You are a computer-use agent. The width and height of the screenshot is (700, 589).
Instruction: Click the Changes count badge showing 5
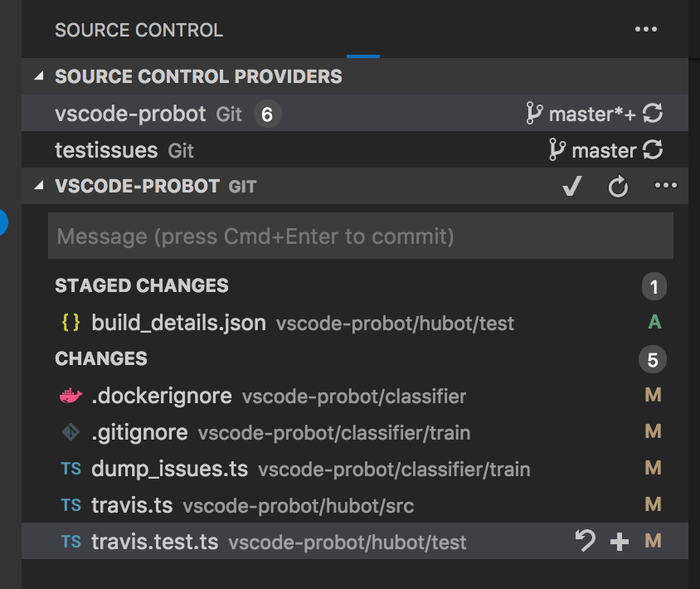coord(653,359)
